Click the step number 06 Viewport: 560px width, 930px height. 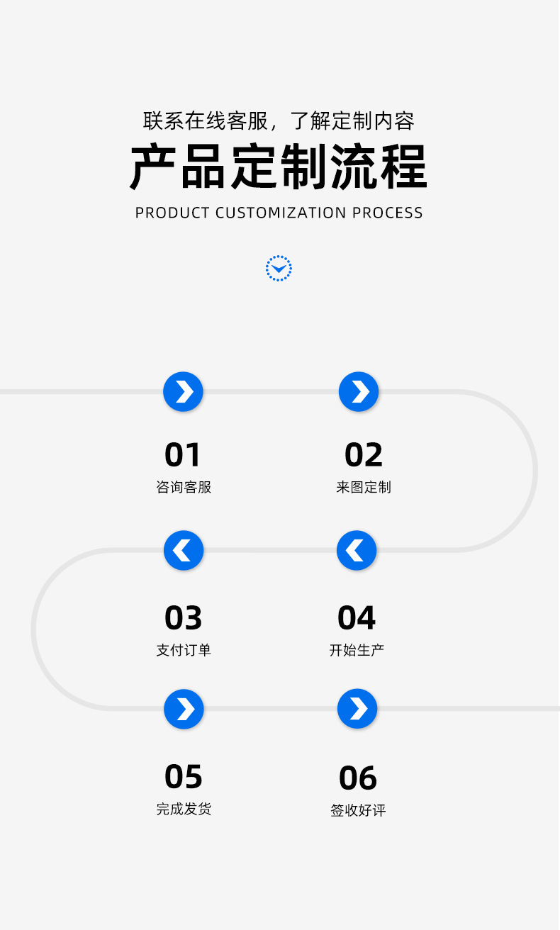tap(358, 778)
